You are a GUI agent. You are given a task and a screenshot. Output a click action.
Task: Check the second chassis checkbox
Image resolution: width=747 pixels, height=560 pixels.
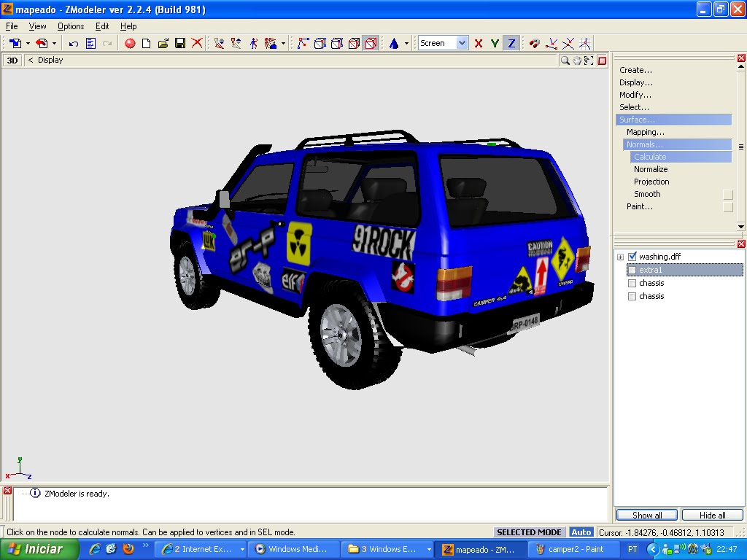(632, 296)
